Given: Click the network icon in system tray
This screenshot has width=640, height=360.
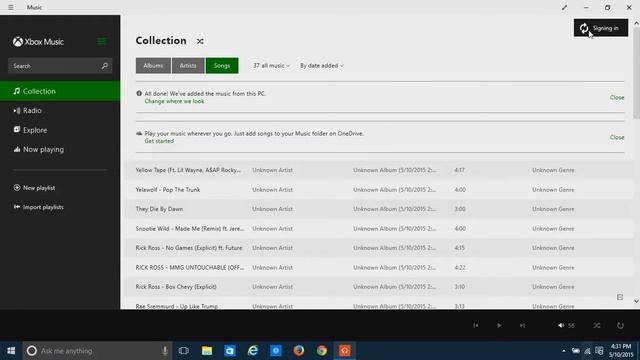Looking at the screenshot, I should click(x=587, y=351).
